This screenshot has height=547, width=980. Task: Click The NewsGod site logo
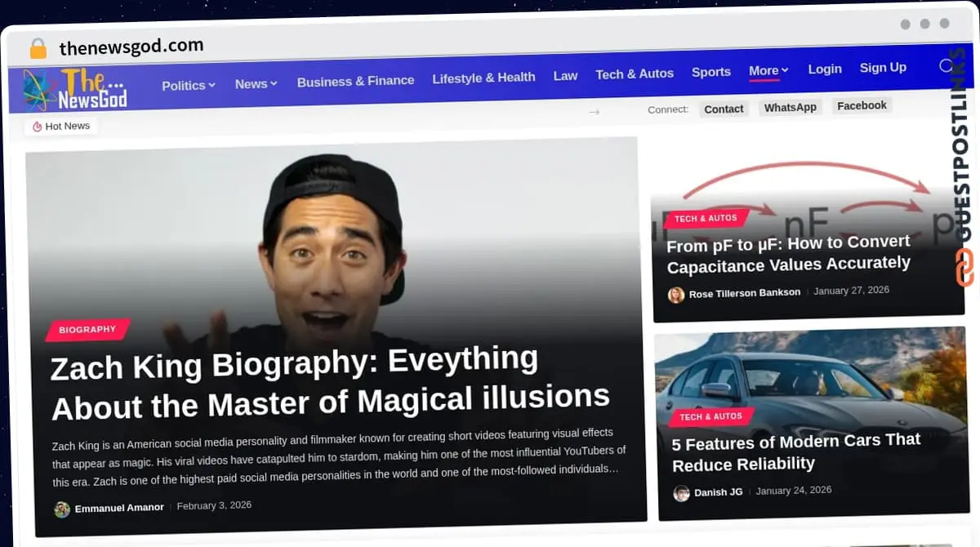[x=75, y=89]
